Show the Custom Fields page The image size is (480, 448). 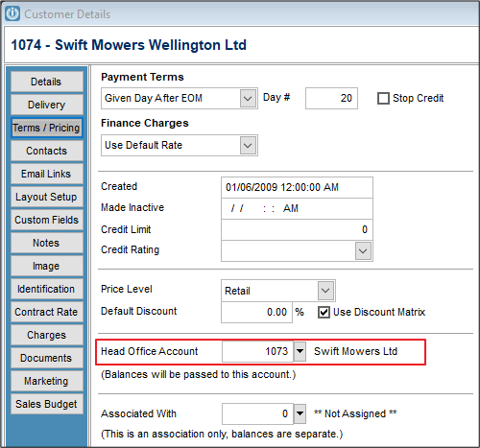47,220
